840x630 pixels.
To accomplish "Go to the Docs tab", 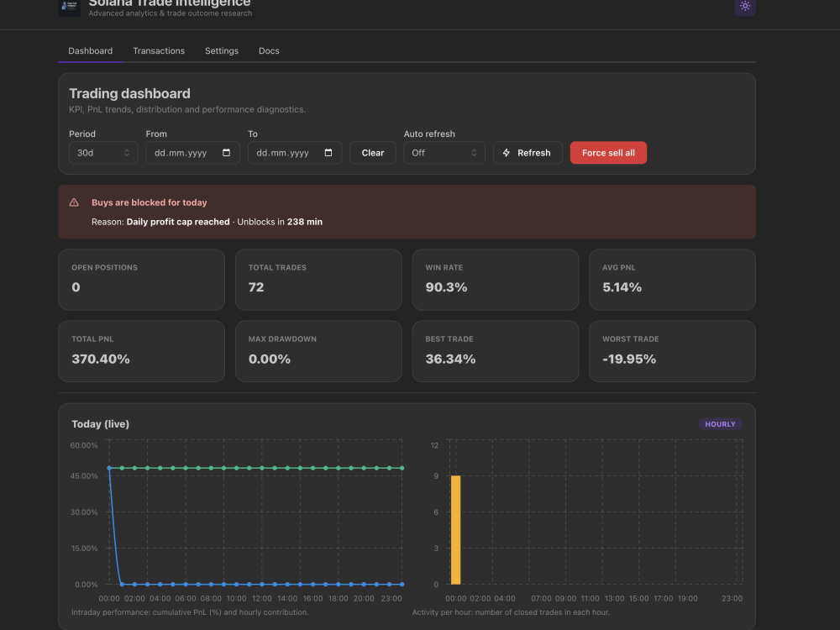I will [269, 51].
